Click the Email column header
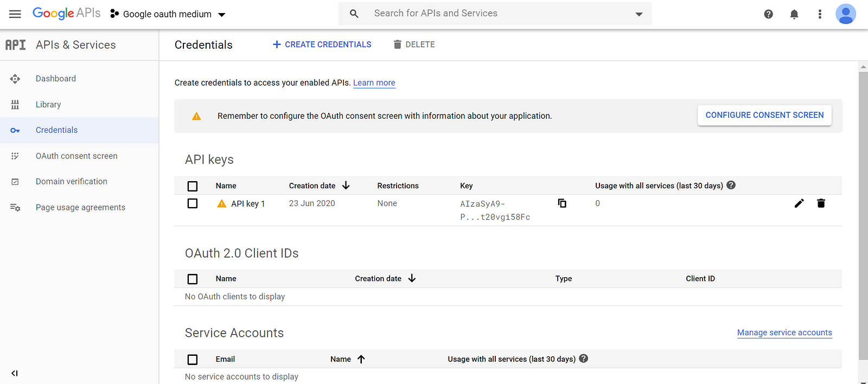This screenshot has width=868, height=384. (x=225, y=359)
